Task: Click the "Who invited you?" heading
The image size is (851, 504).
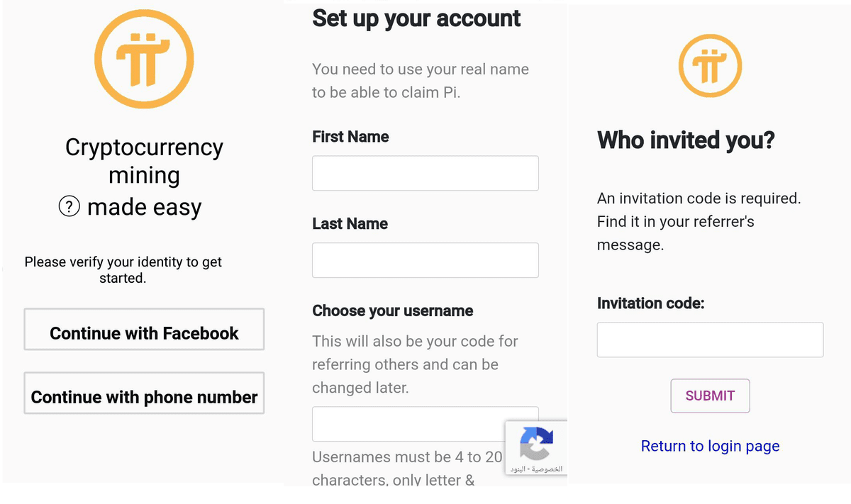Action: (686, 140)
